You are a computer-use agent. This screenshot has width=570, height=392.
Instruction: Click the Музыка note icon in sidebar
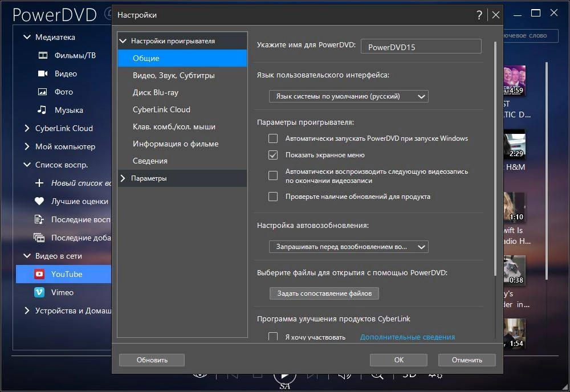tap(42, 110)
